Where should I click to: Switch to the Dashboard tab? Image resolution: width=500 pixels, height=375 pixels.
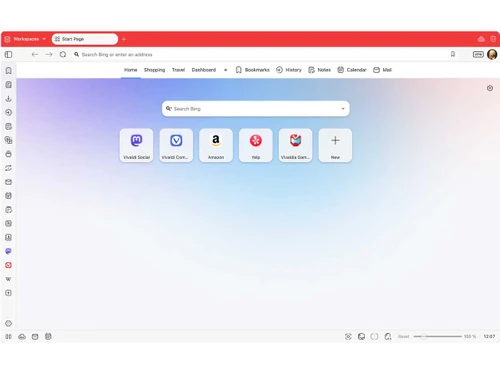(x=204, y=70)
